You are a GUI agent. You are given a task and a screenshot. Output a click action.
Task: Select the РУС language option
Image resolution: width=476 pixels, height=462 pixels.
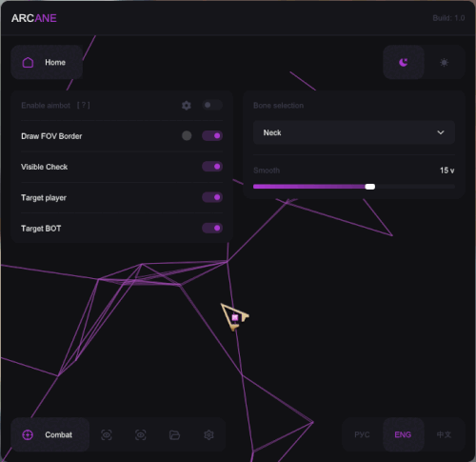(x=362, y=434)
